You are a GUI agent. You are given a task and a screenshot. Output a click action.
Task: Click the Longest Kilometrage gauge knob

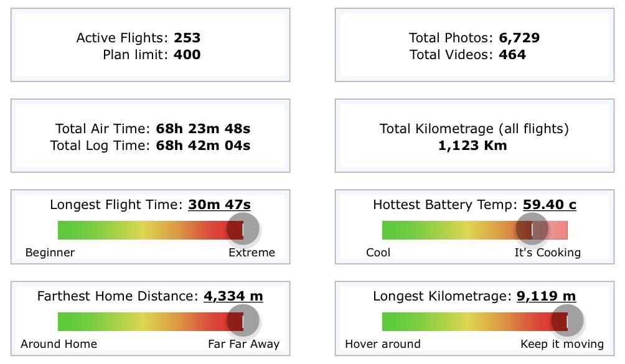point(567,322)
